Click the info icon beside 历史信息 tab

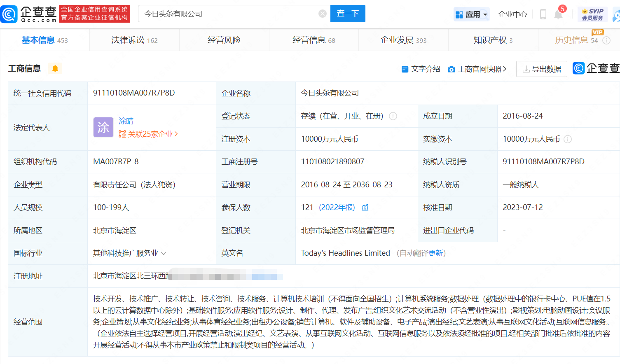[x=606, y=40]
